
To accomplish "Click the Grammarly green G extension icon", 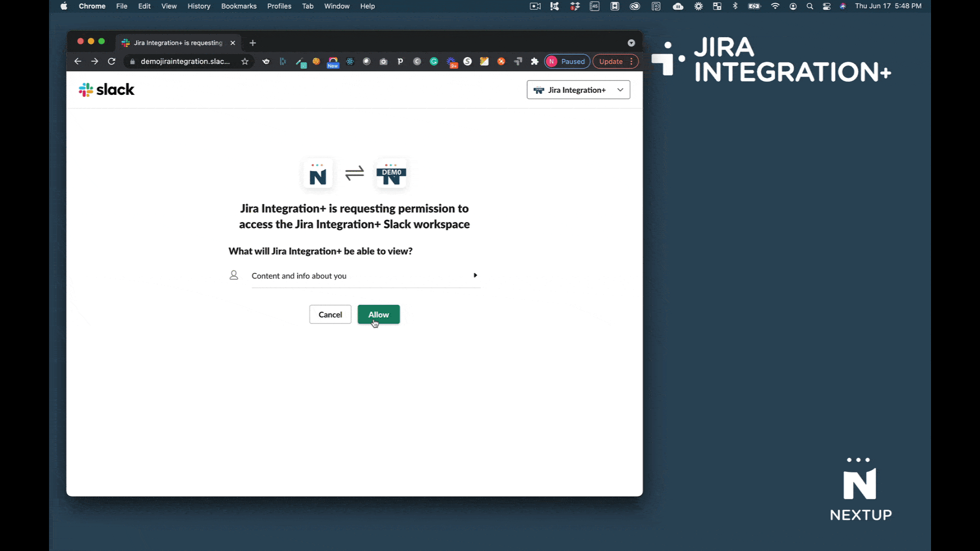I will coord(434,61).
